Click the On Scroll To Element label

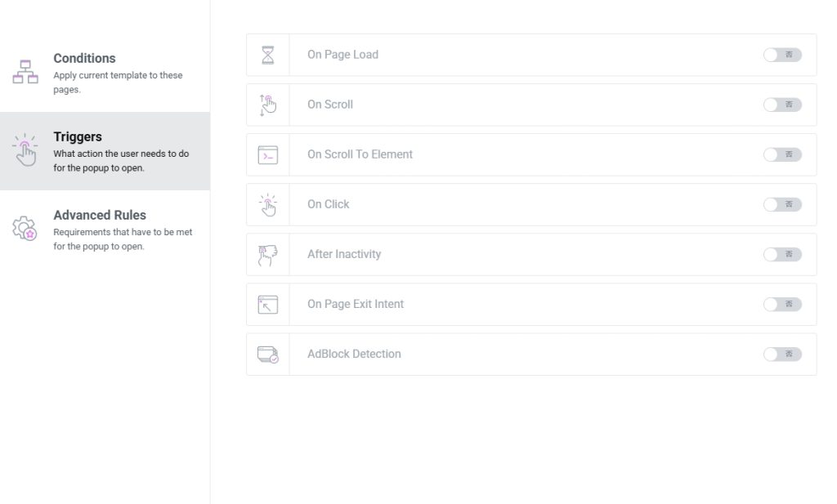tap(360, 154)
